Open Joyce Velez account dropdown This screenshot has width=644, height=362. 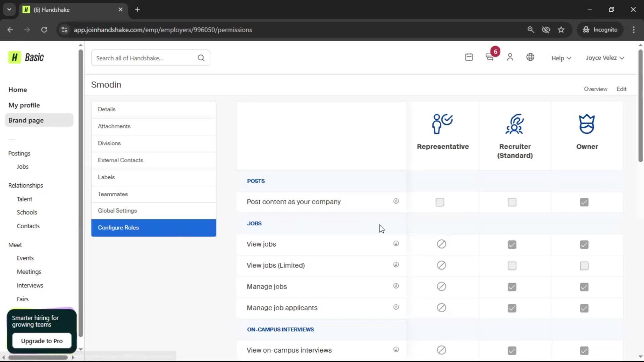(x=605, y=58)
